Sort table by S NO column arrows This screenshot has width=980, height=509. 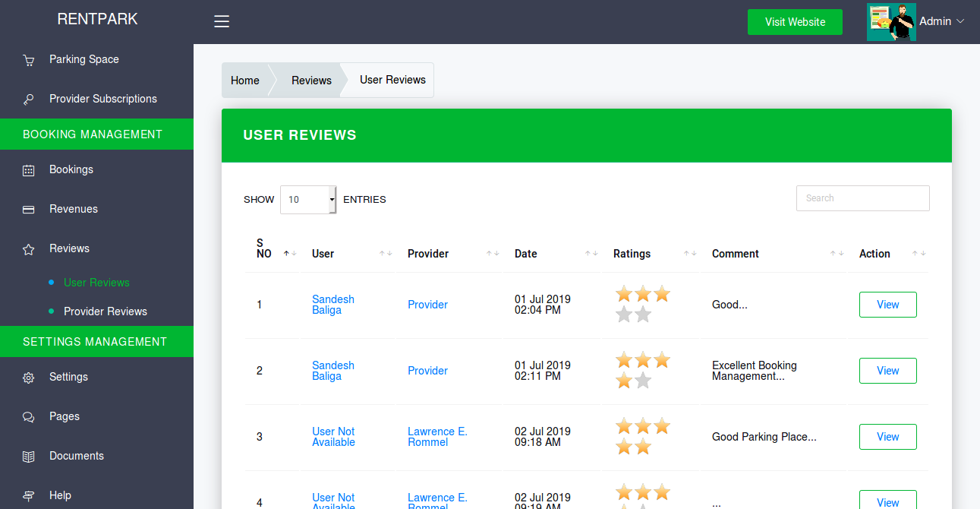point(290,254)
